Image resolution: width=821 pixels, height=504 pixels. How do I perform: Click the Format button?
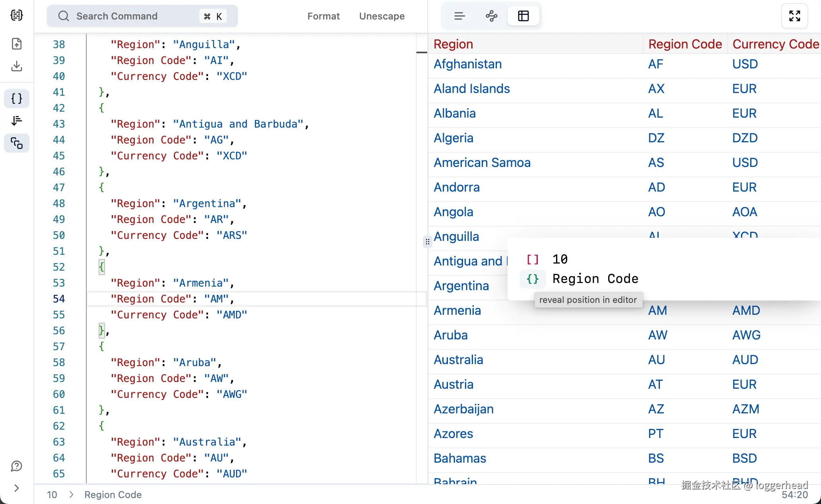click(x=323, y=16)
